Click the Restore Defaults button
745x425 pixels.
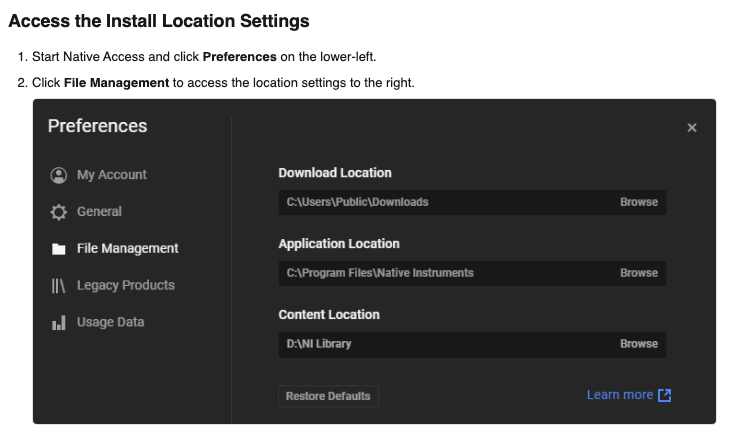pos(328,396)
